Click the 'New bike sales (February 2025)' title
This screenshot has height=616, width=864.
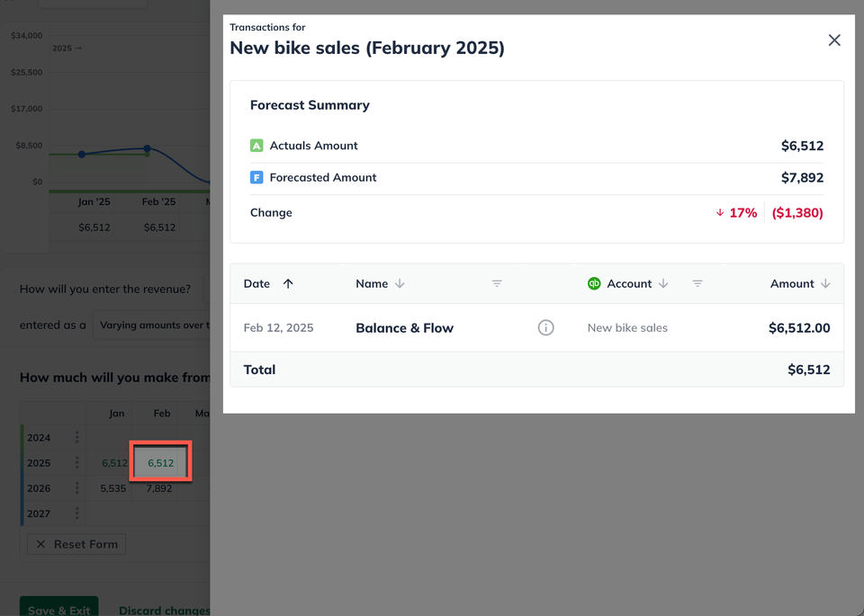coord(367,48)
